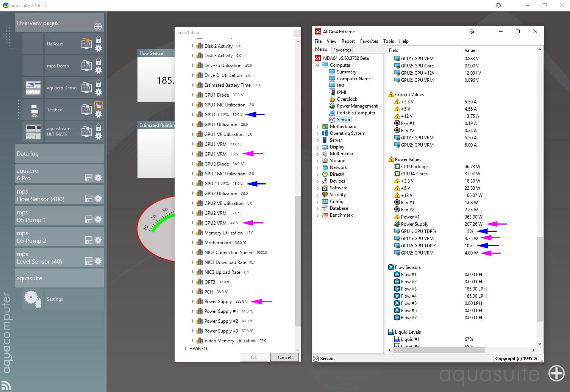Click the save icon for aquaero 6 Pro
This screenshot has width=570, height=392.
(89, 178)
